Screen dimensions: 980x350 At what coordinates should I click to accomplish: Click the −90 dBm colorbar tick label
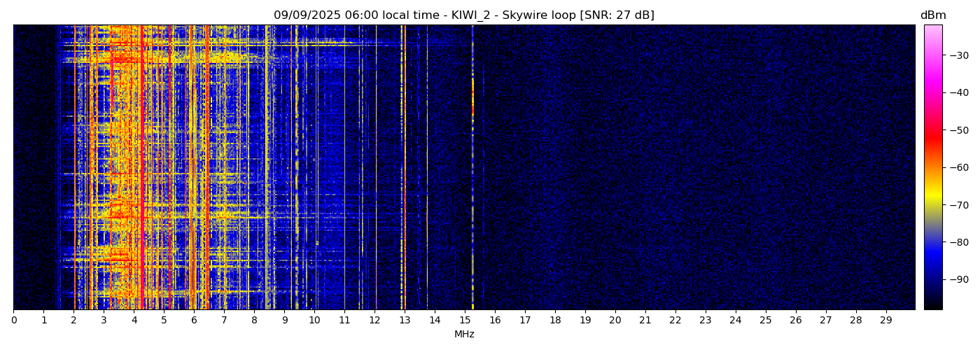[958, 279]
